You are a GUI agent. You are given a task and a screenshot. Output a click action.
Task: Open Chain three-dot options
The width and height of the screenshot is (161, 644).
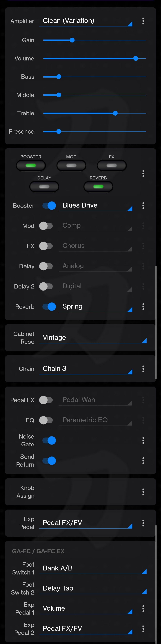point(143,369)
